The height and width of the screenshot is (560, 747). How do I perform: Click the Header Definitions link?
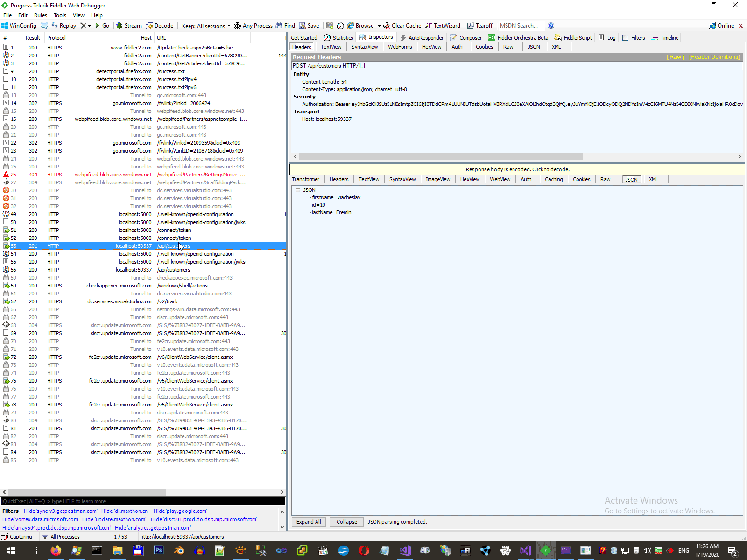coord(714,57)
